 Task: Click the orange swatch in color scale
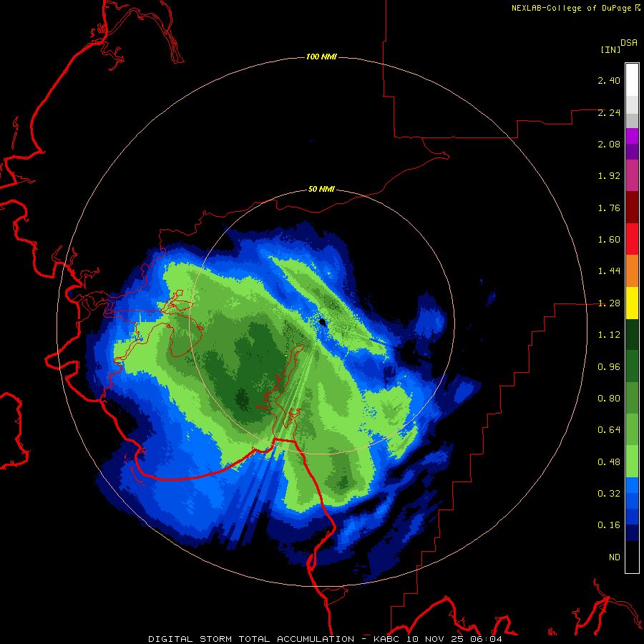(632, 270)
